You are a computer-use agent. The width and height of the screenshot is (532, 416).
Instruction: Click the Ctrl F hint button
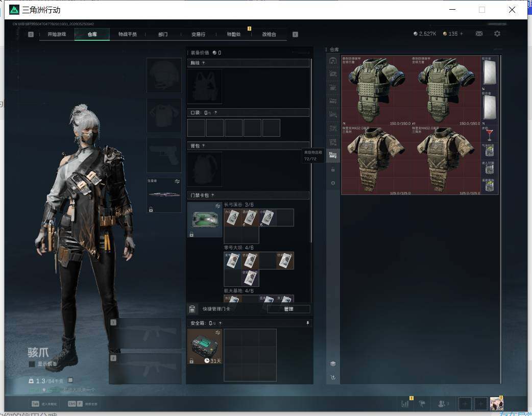coord(75,404)
